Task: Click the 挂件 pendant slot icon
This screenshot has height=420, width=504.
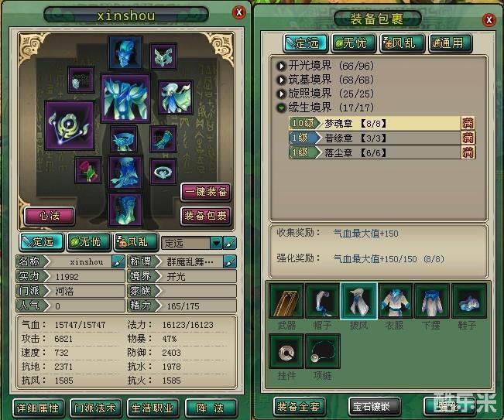Action: click(286, 351)
